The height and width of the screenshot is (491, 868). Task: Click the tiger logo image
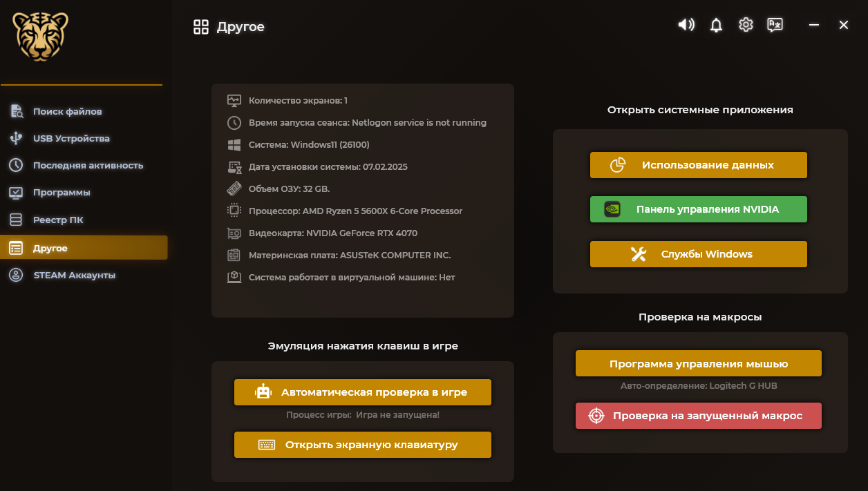(40, 37)
